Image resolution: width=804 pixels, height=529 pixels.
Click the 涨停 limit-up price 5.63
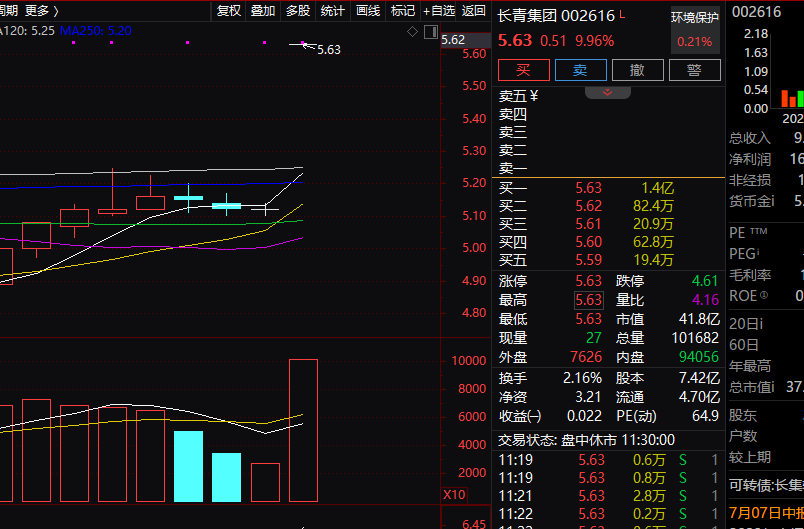coord(588,281)
